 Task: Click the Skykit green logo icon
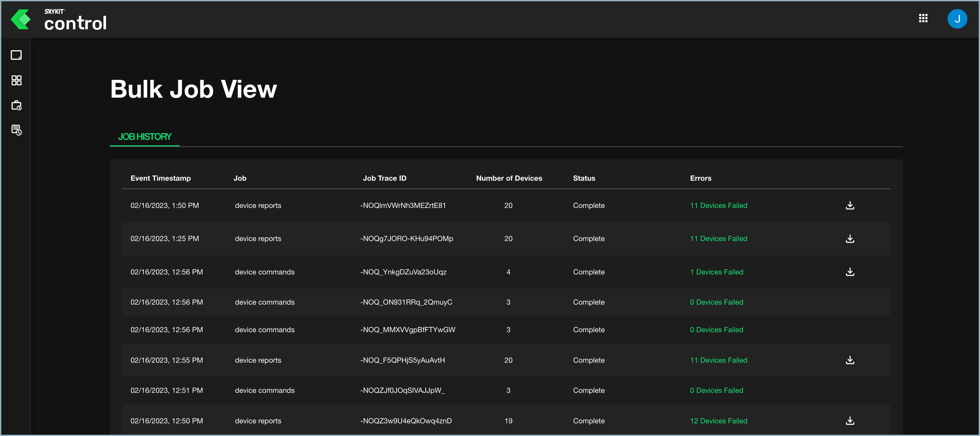20,19
